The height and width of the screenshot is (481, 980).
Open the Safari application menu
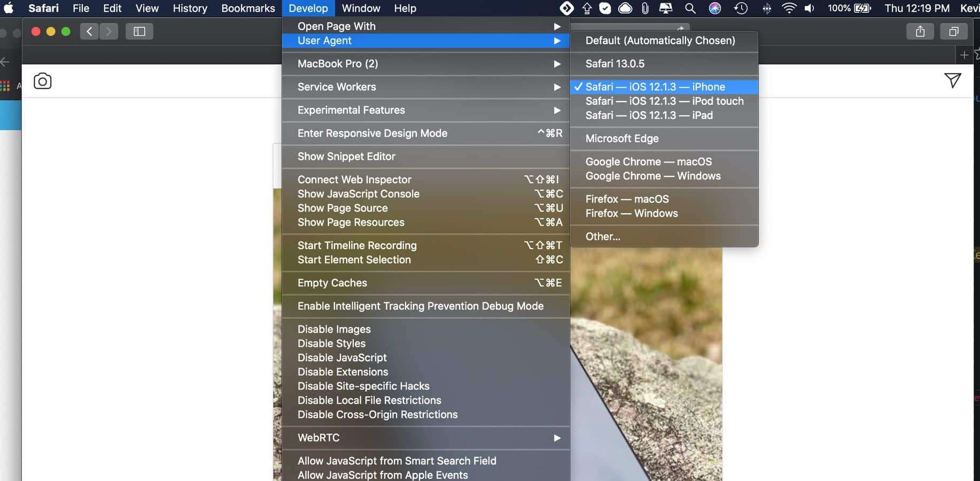click(43, 8)
